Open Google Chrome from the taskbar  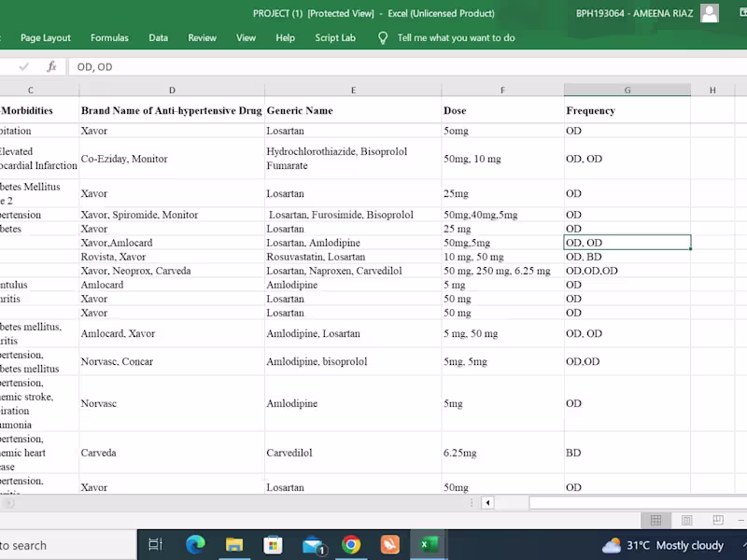click(351, 545)
